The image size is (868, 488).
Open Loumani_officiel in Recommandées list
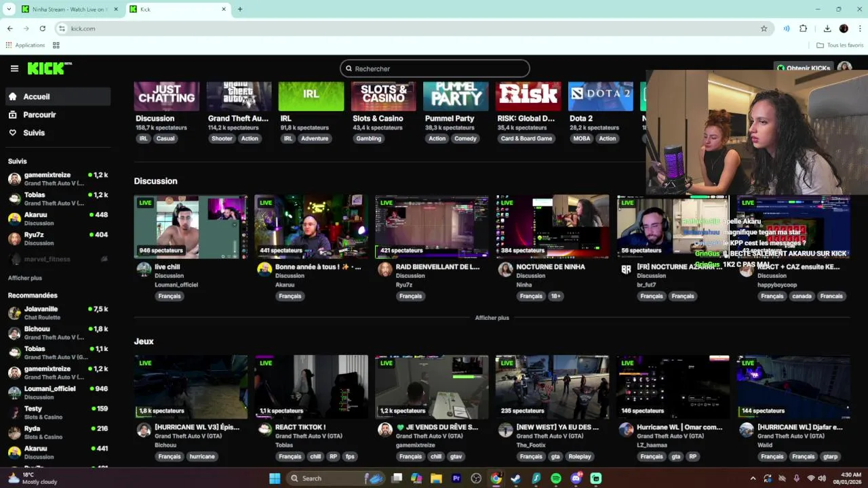pos(58,392)
